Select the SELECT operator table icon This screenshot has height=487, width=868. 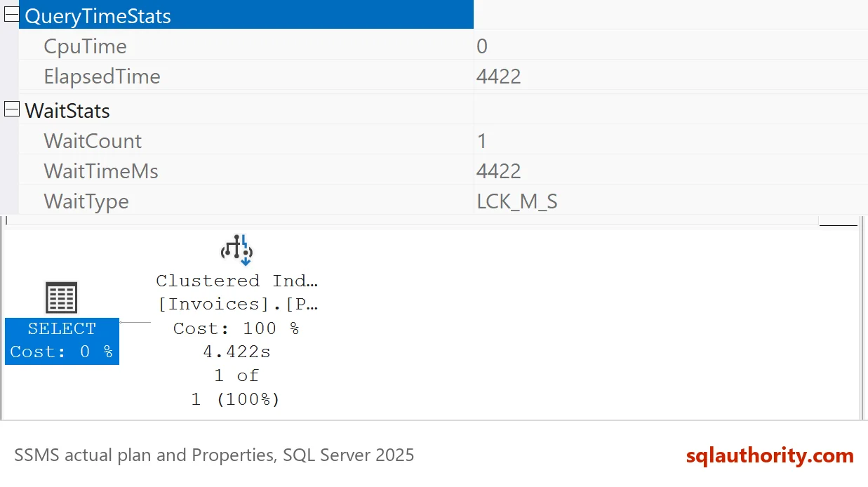62,298
